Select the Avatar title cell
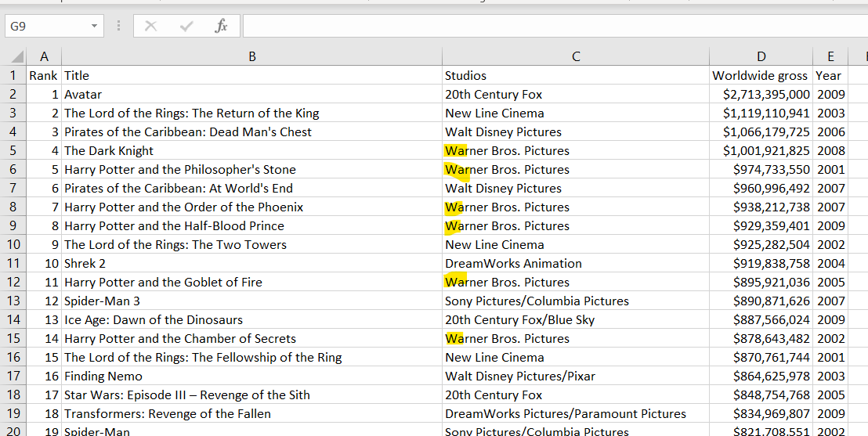 click(x=252, y=94)
